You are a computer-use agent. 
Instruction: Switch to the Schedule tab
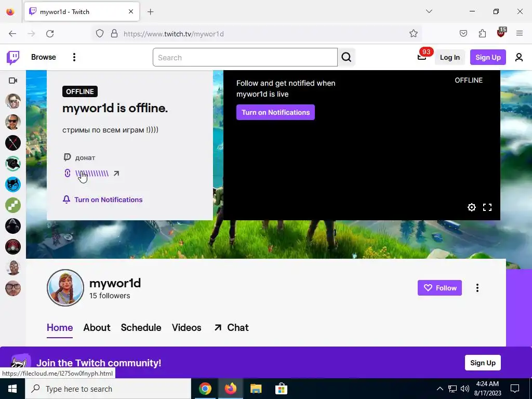[x=141, y=328]
